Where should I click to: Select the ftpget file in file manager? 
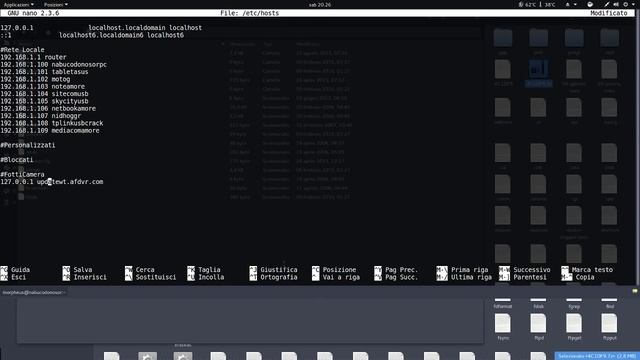[574, 327]
